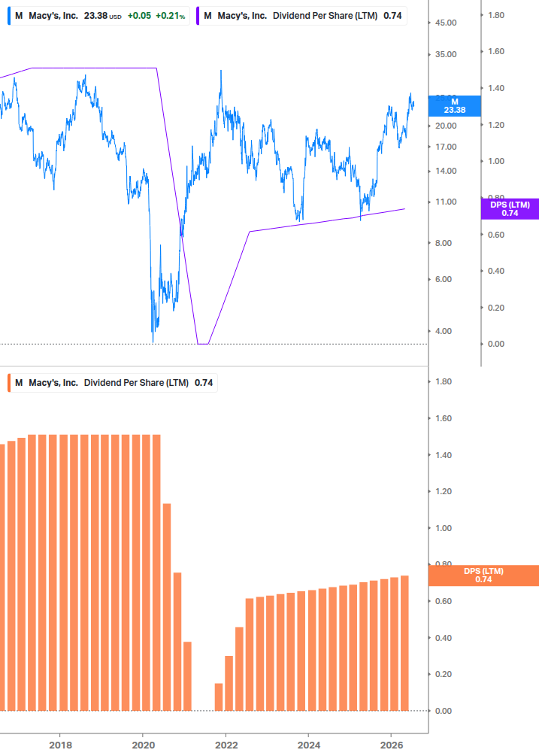Click the 2024 label on the time axis
Image resolution: width=539 pixels, height=756 pixels.
(x=309, y=745)
